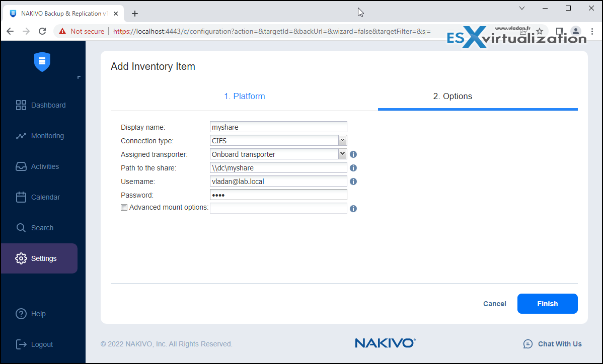Collapse the sidebar using the corner toggle
This screenshot has height=364, width=603.
coord(79,77)
